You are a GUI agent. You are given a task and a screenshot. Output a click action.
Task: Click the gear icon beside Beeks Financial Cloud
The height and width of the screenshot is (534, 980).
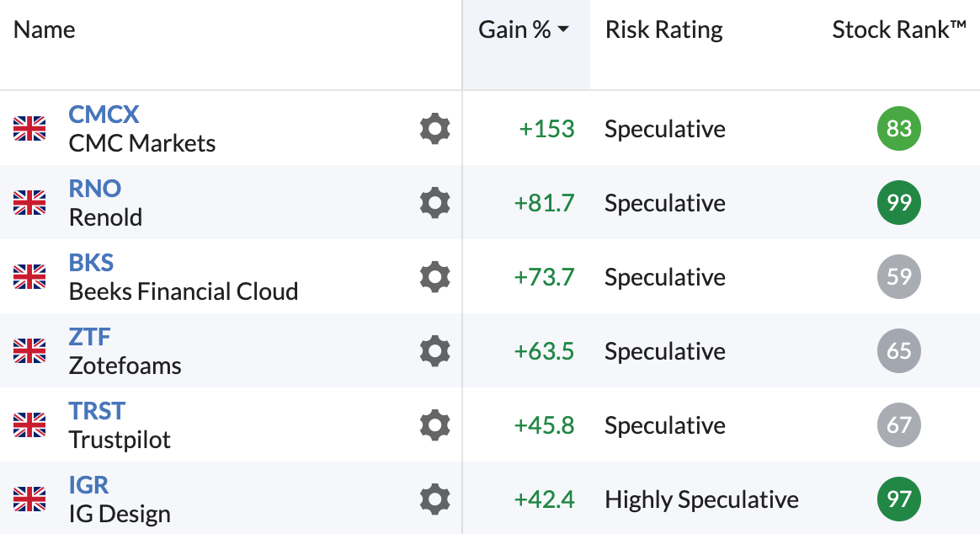tap(435, 277)
